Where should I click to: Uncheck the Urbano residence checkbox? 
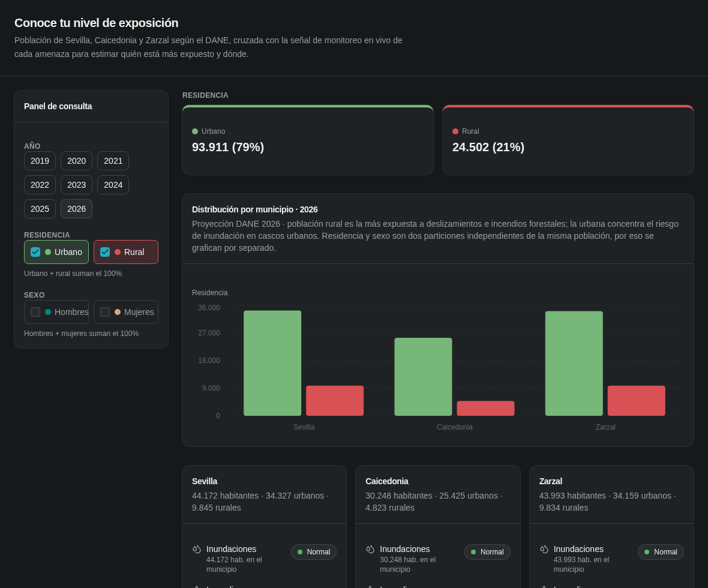click(x=35, y=252)
